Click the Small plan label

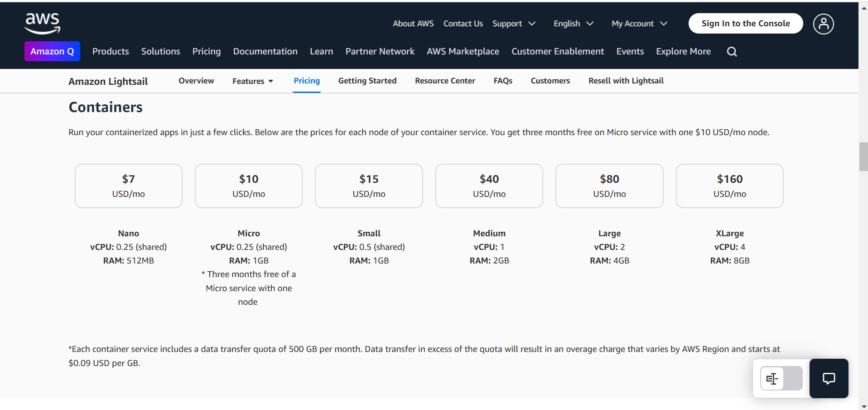[369, 233]
